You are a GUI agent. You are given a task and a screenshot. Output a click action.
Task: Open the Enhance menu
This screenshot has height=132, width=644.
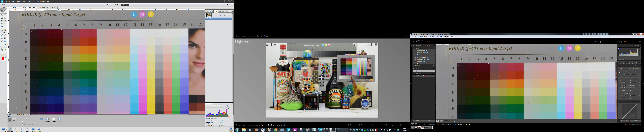19,1
